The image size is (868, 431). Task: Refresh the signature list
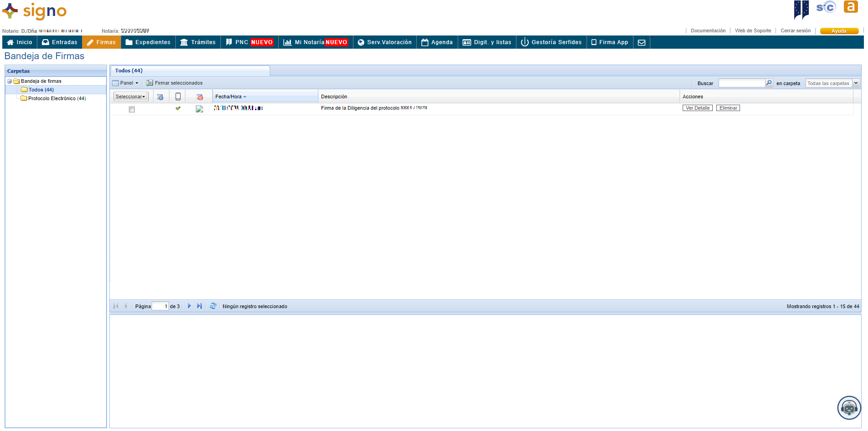point(213,306)
